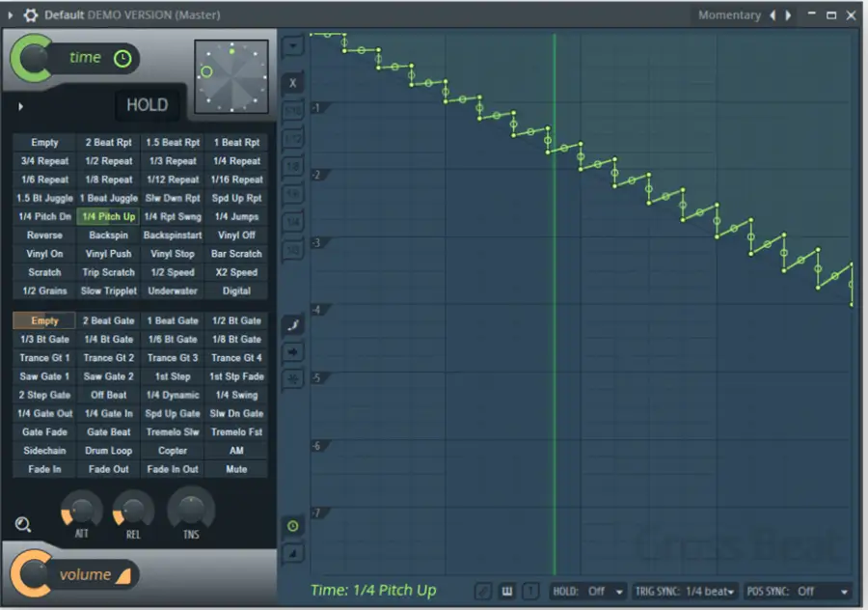Screen dimensions: 868x610
Task: Click the 1/4 snap resolution icon
Action: (x=293, y=220)
